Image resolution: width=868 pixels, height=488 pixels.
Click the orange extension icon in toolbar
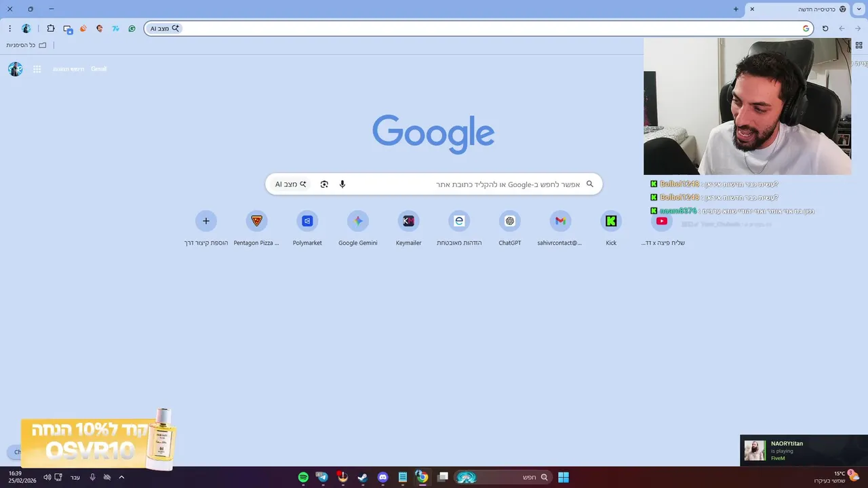point(83,28)
